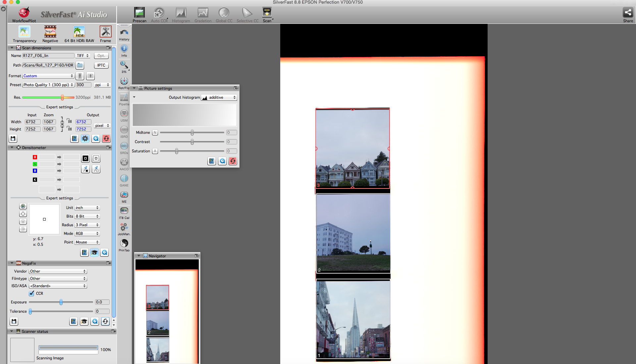
Task: Open the Frame tool
Action: tap(105, 34)
